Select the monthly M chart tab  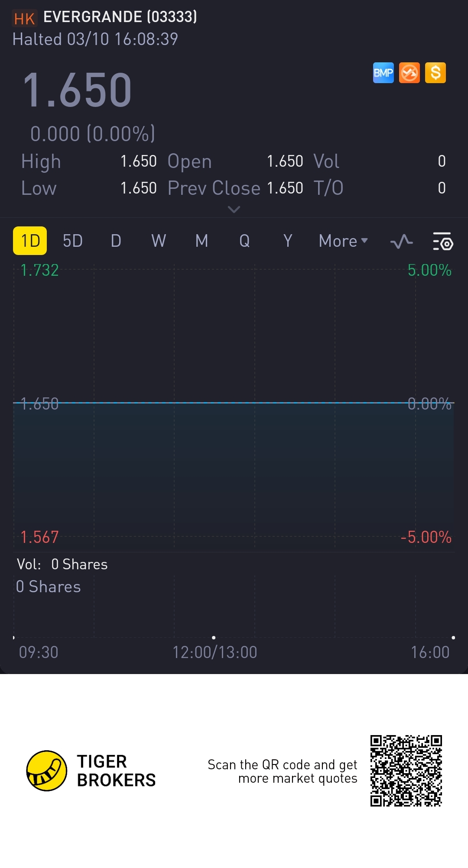tap(201, 241)
